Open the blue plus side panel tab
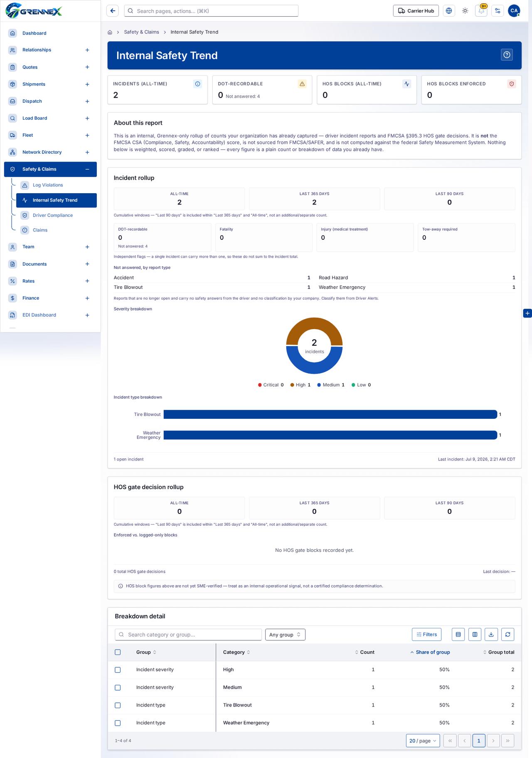 click(x=527, y=313)
